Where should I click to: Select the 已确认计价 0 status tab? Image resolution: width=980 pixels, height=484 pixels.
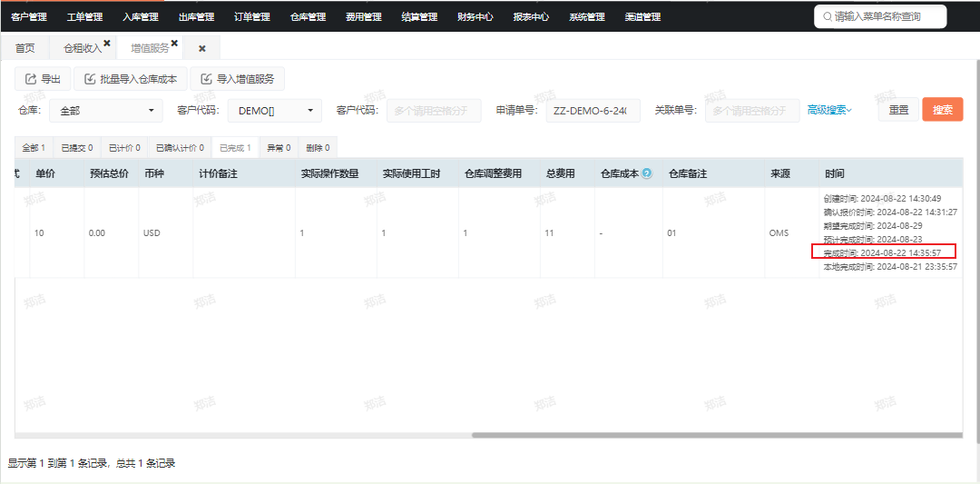click(x=180, y=148)
